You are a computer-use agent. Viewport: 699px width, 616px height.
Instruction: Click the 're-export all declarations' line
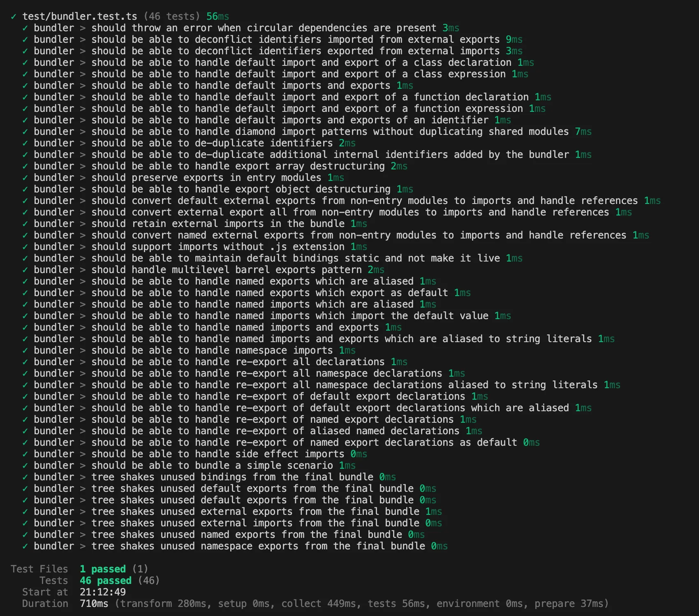click(215, 362)
